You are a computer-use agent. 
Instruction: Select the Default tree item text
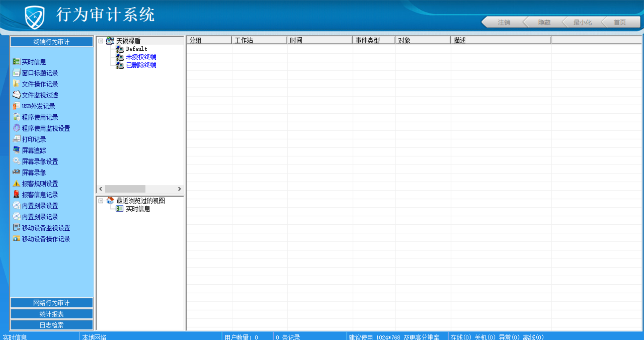coord(137,49)
